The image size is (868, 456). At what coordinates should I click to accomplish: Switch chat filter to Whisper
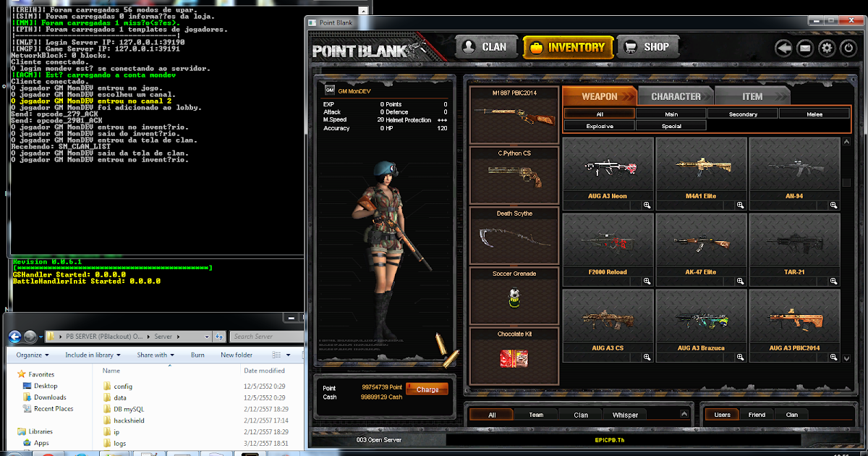(x=625, y=415)
